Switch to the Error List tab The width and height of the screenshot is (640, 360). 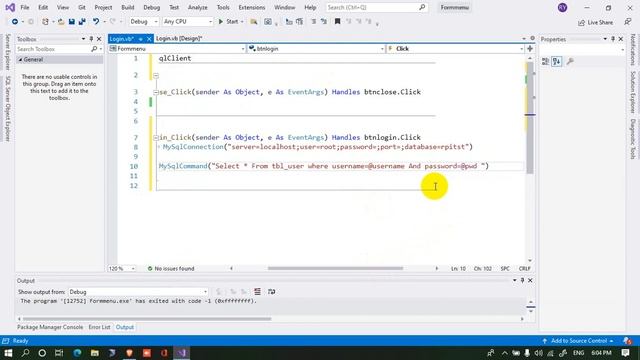click(x=99, y=327)
